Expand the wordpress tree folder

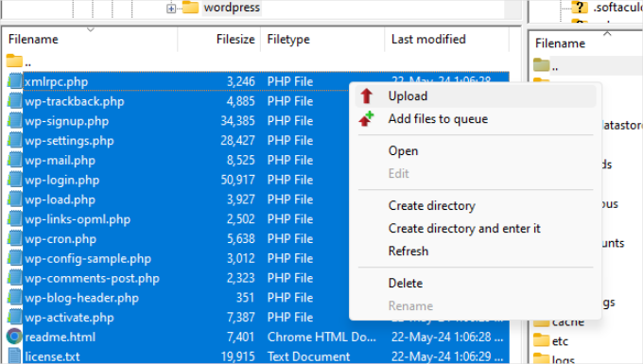171,9
